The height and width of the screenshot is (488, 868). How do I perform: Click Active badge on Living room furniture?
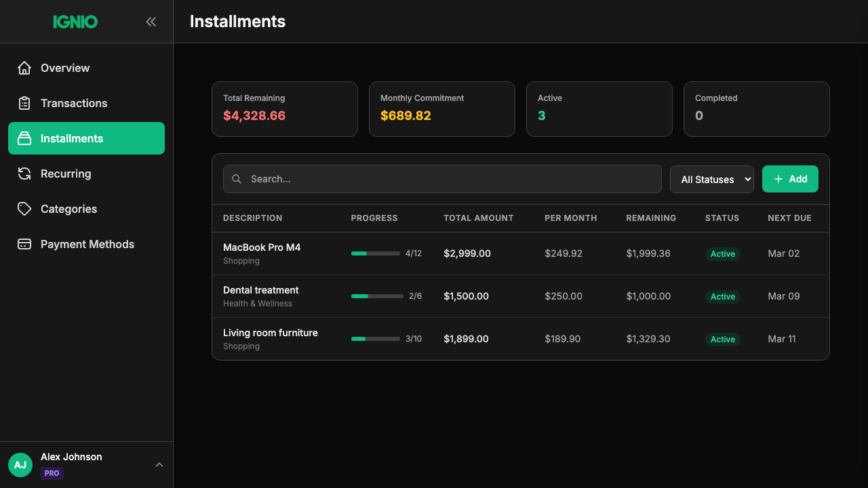coord(722,339)
